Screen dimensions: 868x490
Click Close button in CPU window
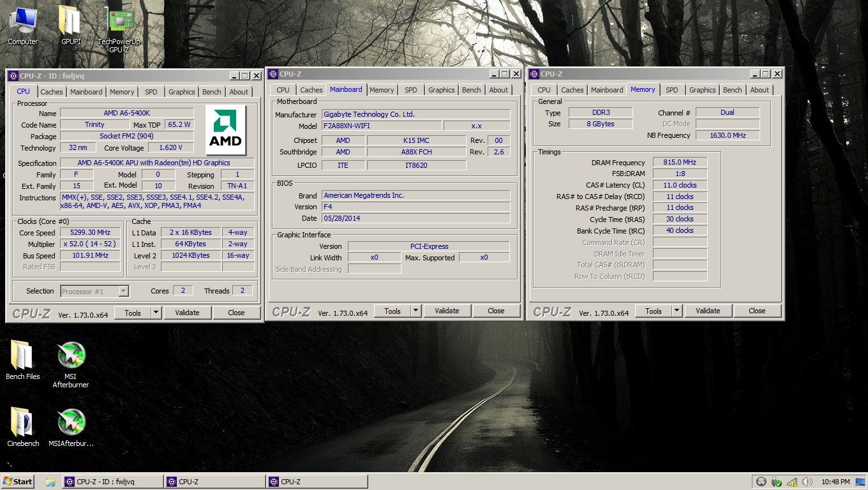(x=236, y=313)
